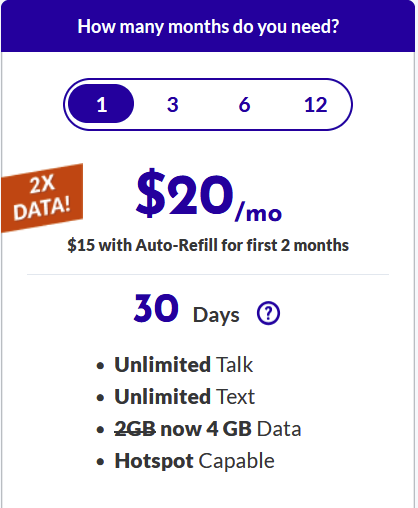Click the orange 2X DATA! badge
This screenshot has width=418, height=508.
pyautogui.click(x=42, y=198)
